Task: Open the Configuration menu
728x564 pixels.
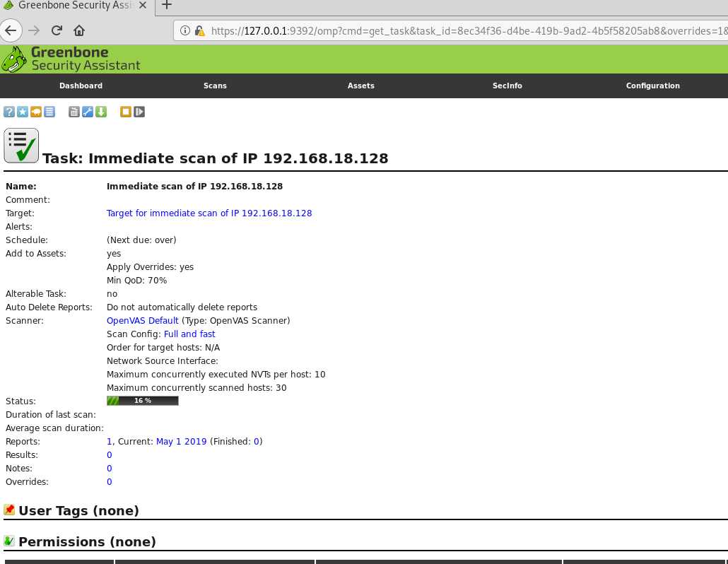Action: (653, 86)
